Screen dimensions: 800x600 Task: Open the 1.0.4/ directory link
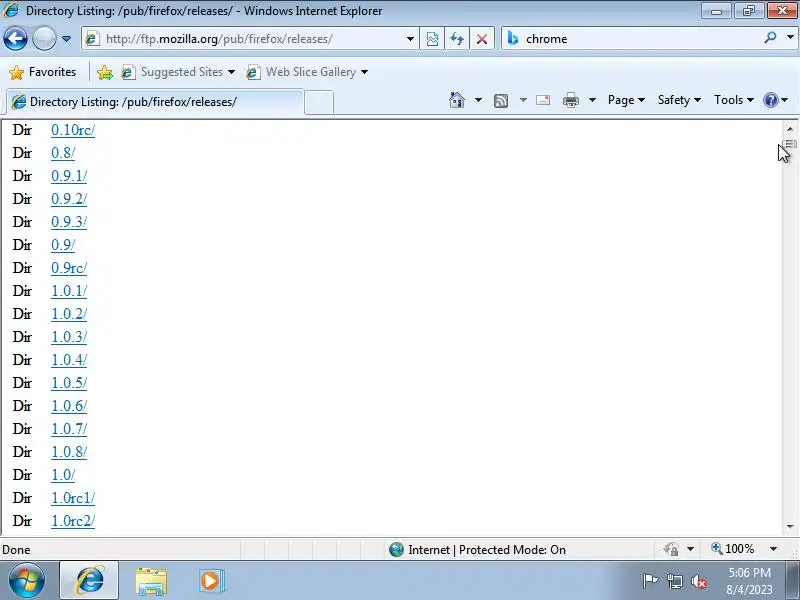(x=69, y=360)
